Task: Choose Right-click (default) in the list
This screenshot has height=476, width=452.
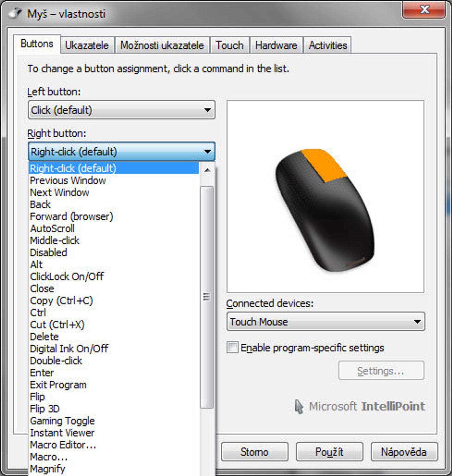Action: [x=114, y=168]
